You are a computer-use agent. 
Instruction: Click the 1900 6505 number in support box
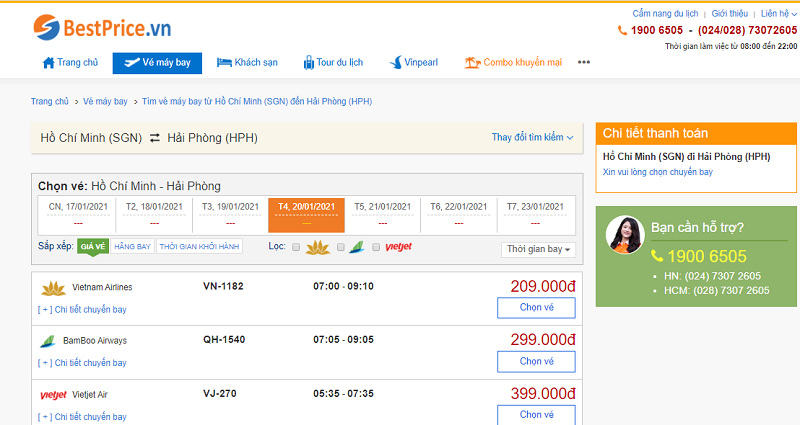[707, 256]
